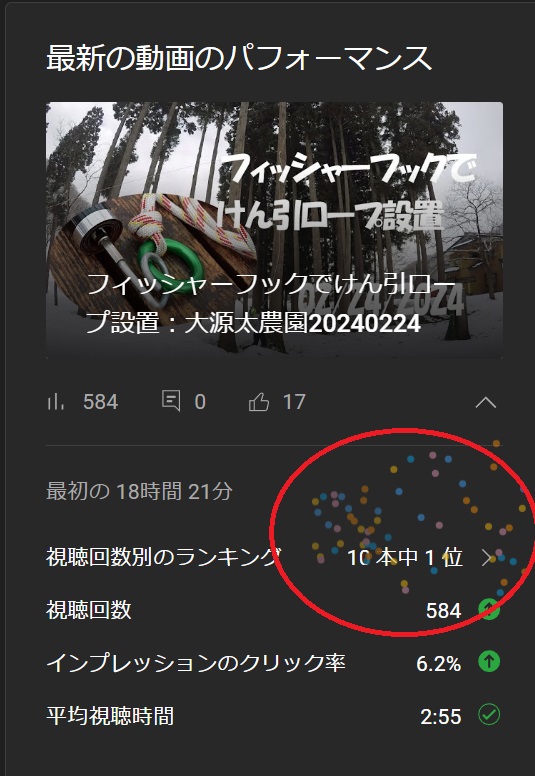Click the views bar chart icon
Screen dimensions: 535x776
[56, 402]
